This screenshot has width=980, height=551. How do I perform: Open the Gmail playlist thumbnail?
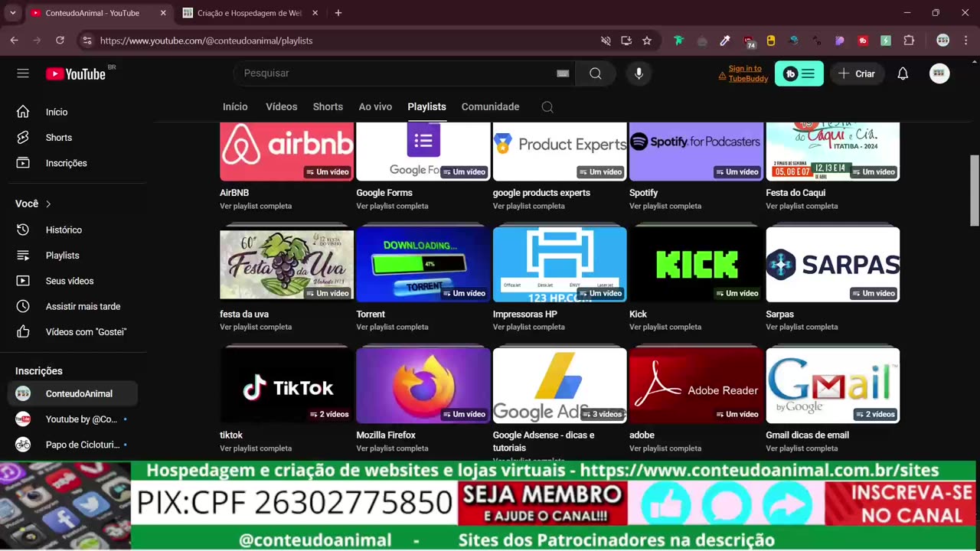[833, 385]
